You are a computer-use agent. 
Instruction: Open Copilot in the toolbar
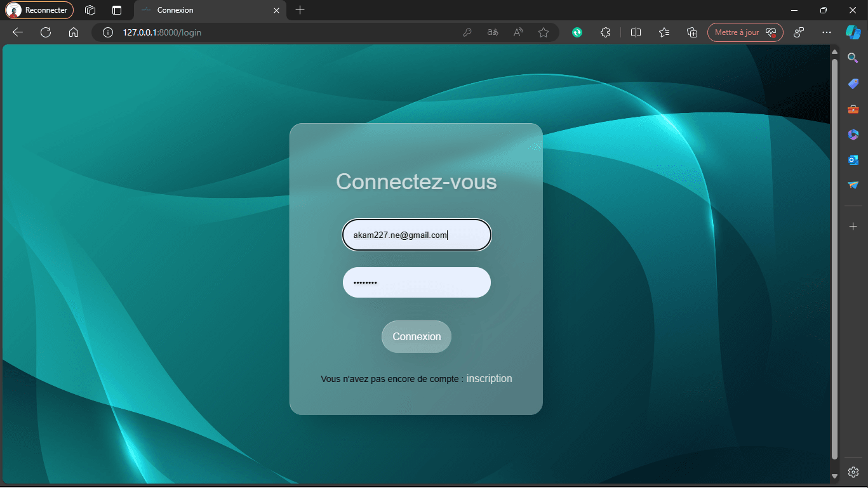[853, 32]
